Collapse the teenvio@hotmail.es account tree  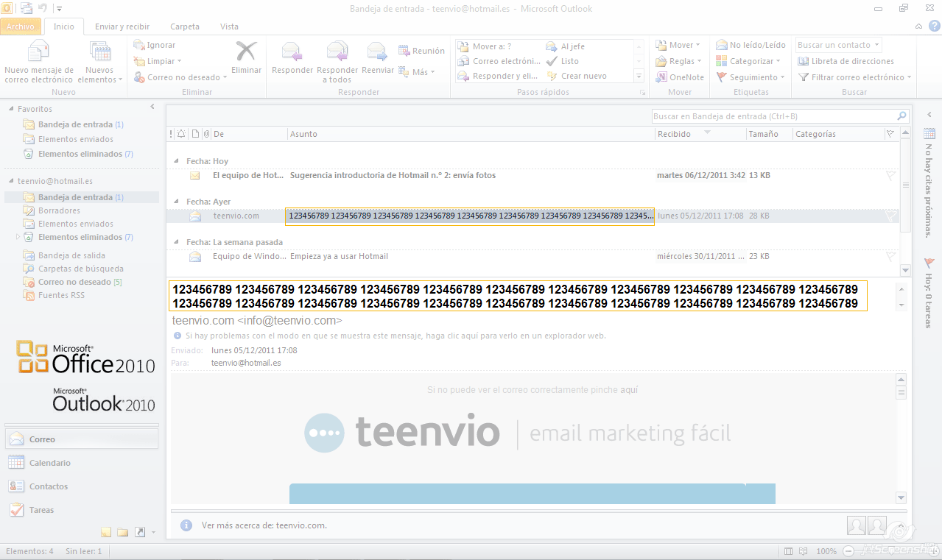click(12, 181)
